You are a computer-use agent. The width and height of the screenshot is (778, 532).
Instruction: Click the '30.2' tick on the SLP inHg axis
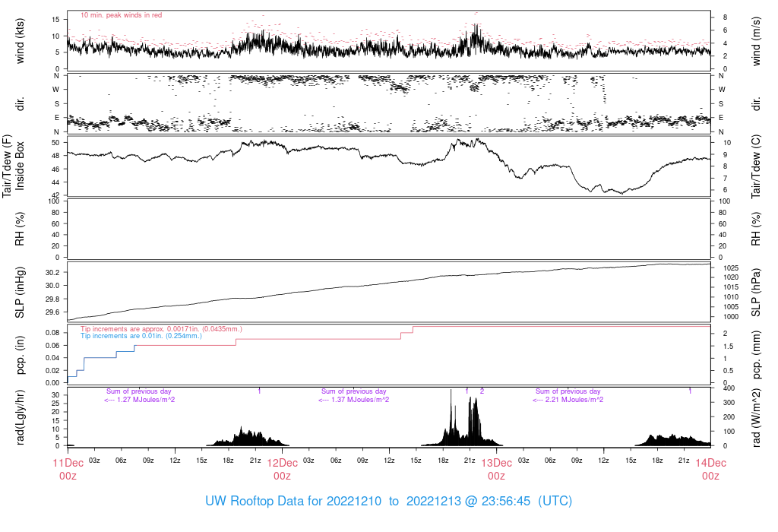point(52,272)
